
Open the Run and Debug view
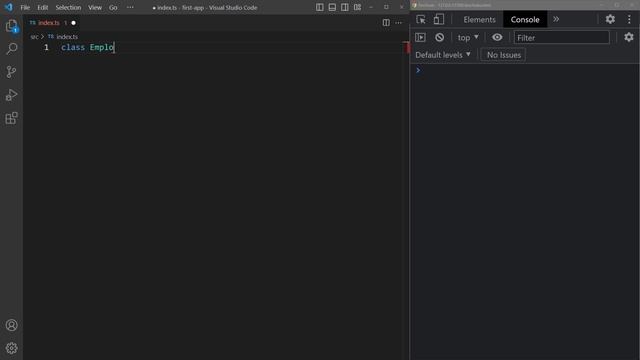[11, 95]
